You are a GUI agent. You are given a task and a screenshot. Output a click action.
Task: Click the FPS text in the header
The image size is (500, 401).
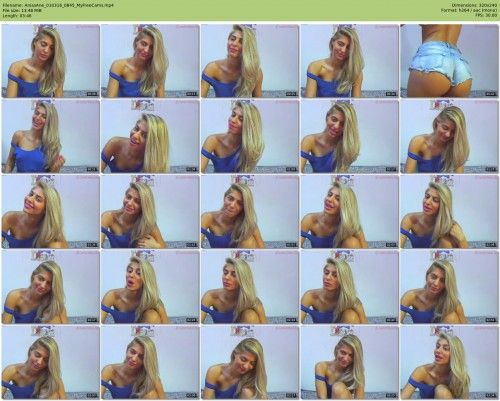(486, 15)
